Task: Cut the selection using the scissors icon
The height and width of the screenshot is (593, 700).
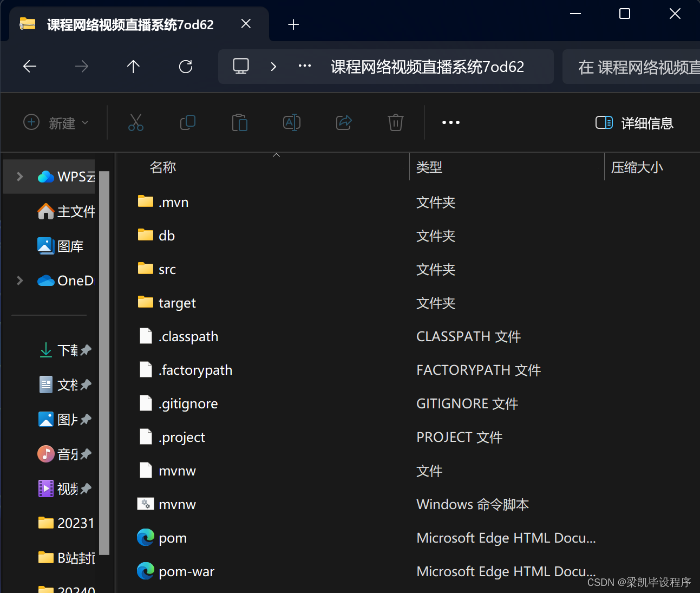Action: (136, 122)
